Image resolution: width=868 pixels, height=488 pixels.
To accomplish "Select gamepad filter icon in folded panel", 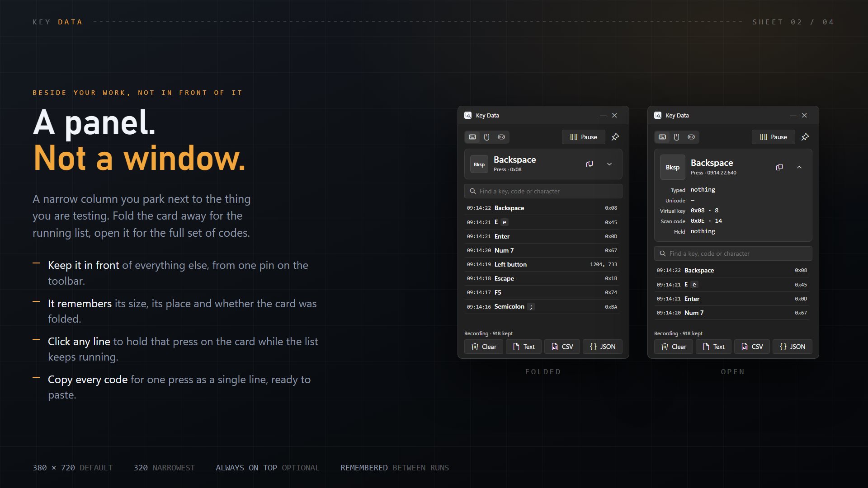I will point(501,137).
